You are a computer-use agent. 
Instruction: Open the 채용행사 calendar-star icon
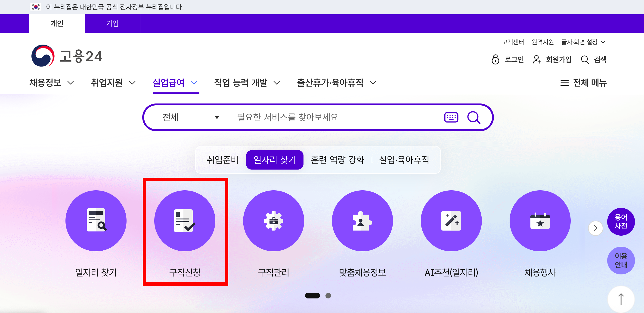tap(540, 221)
